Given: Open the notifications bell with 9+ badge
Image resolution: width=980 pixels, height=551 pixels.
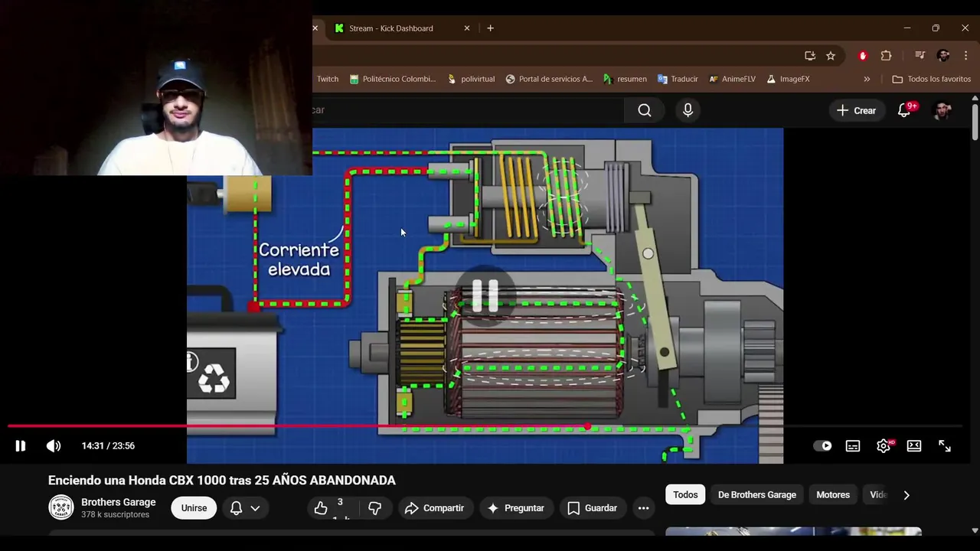Looking at the screenshot, I should (x=905, y=110).
